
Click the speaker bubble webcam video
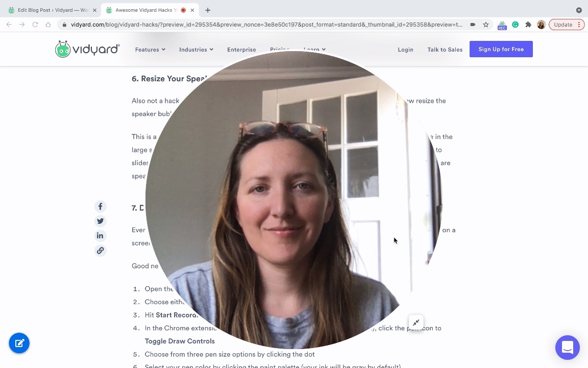(x=293, y=200)
